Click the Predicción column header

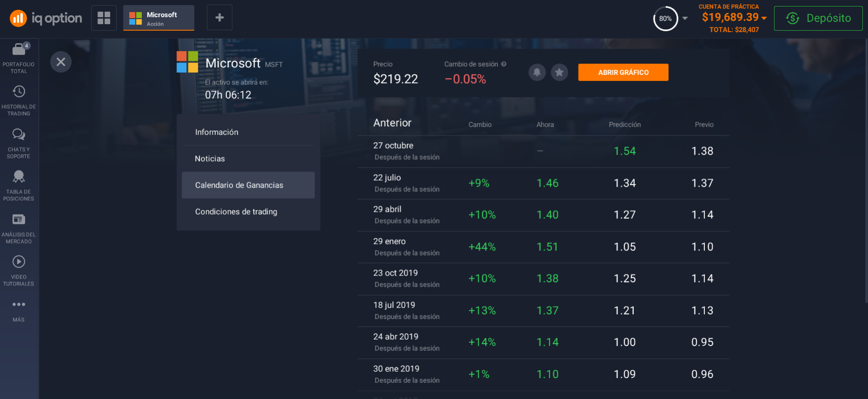tap(625, 124)
